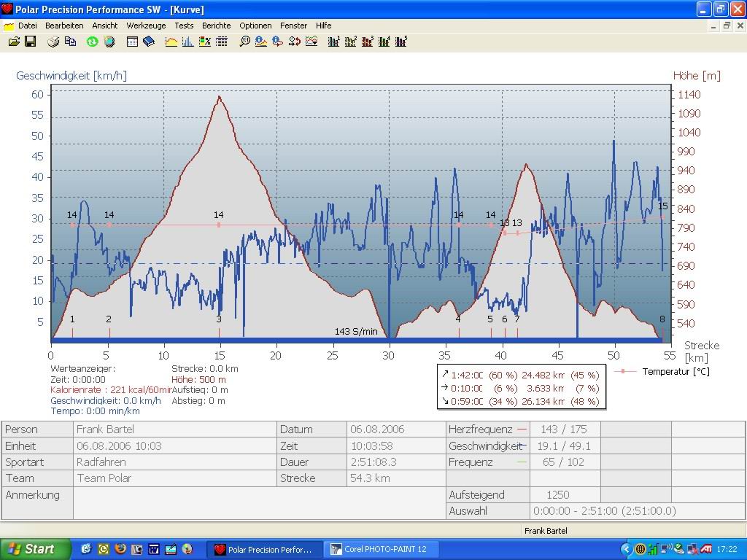Click the copy documents toolbar icon
747x560 pixels.
tap(70, 42)
